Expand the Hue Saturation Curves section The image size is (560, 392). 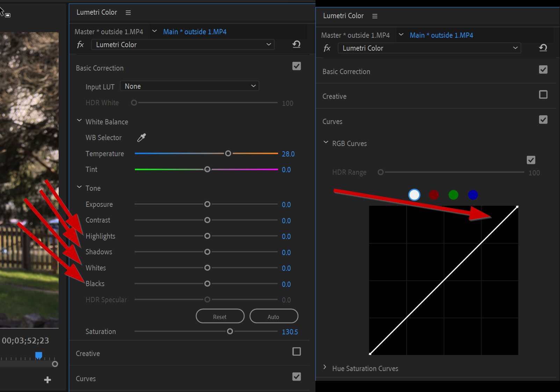[x=325, y=367]
